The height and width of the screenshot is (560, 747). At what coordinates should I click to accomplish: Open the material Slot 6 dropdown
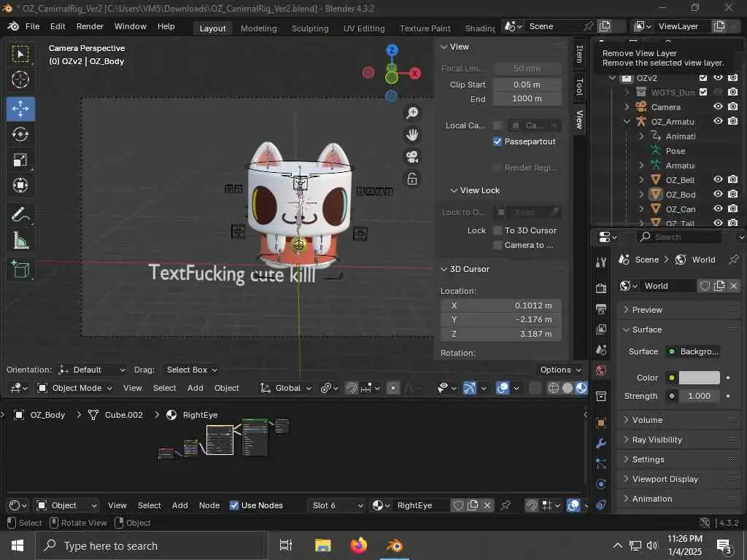(x=336, y=505)
